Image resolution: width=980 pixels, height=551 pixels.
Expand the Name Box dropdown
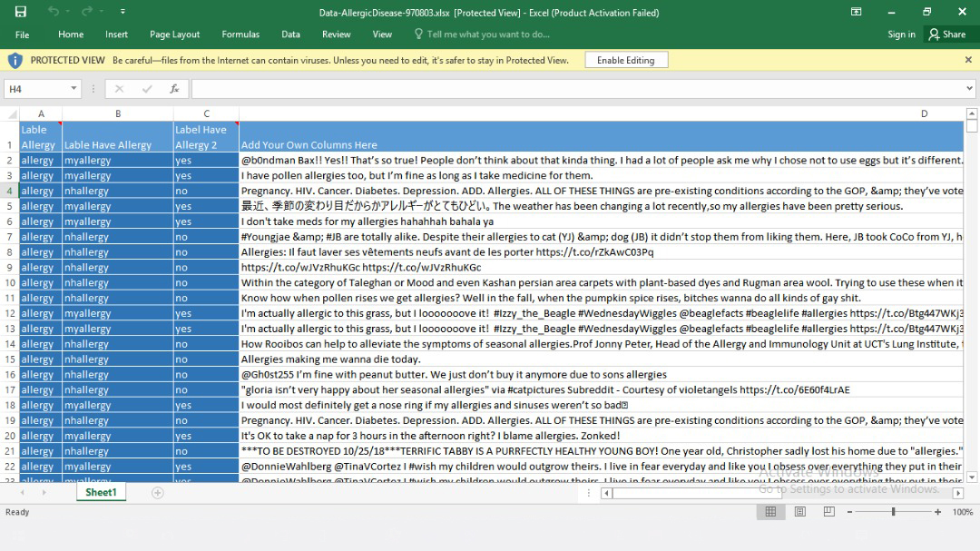pos(73,89)
